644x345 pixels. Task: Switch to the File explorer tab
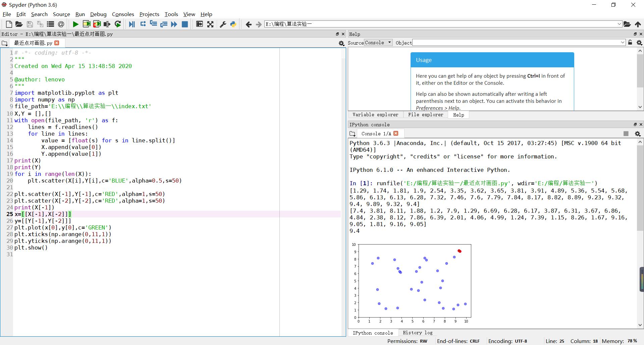click(426, 115)
